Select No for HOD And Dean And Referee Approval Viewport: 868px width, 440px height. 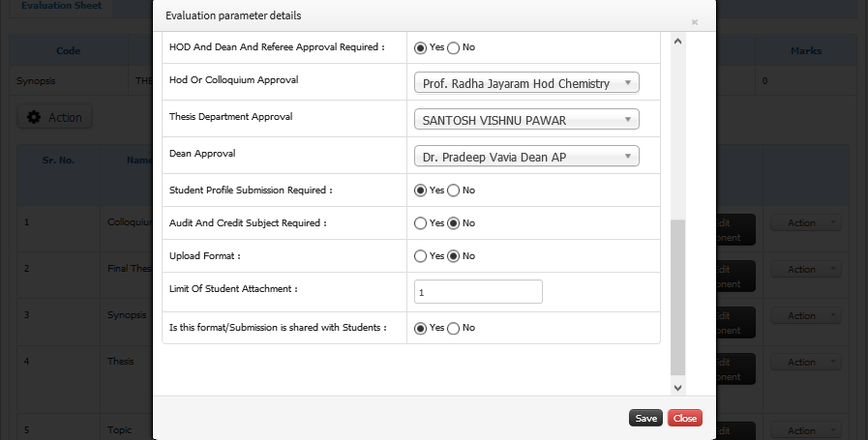click(x=454, y=47)
